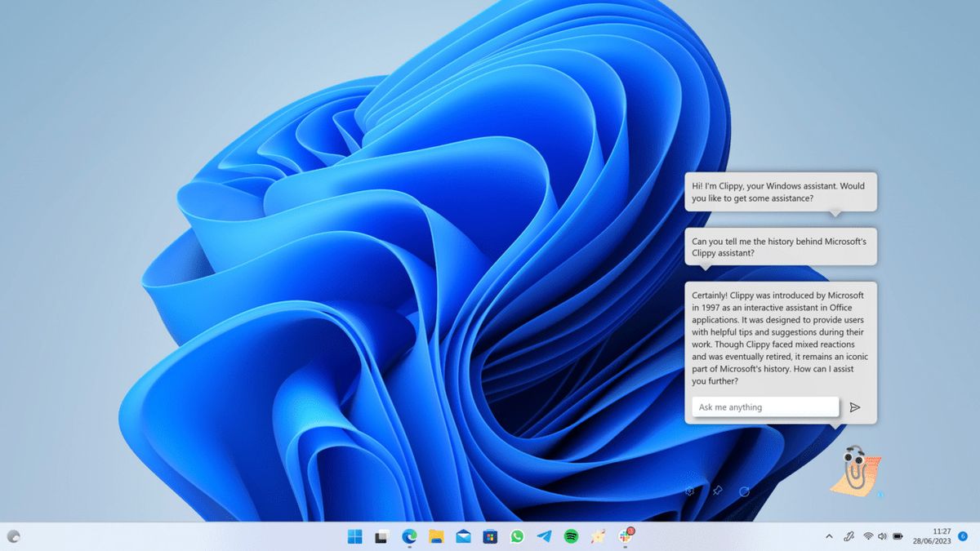The image size is (980, 551).
Task: Open the Windows Start menu
Action: (355, 536)
